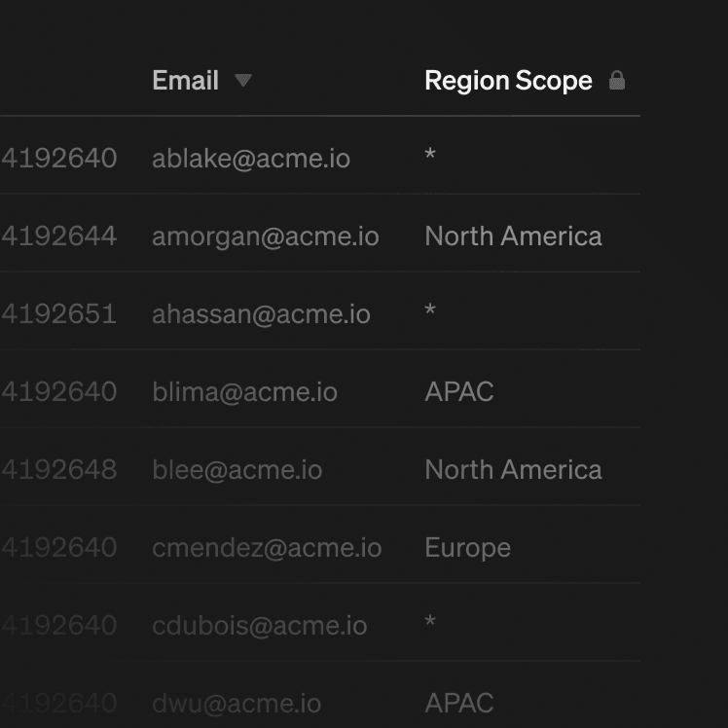Viewport: 728px width, 728px height.
Task: Click North America scope for amorgan
Action: pos(513,236)
